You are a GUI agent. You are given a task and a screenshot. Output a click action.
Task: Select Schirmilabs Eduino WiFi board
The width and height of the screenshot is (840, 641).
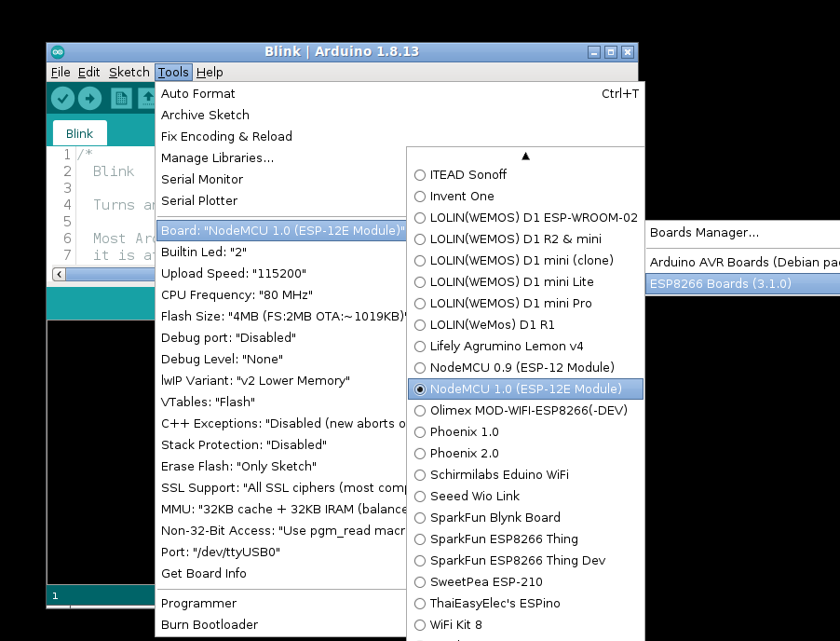point(525,475)
